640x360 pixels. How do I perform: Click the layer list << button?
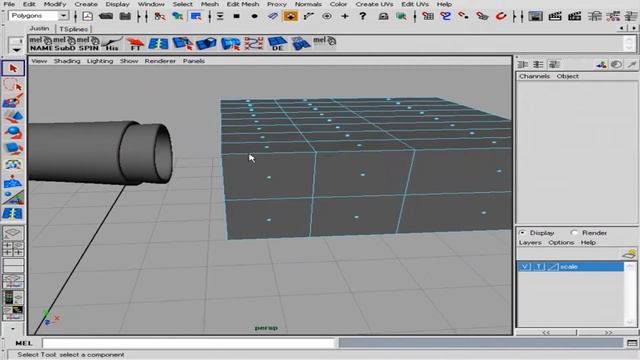546,333
